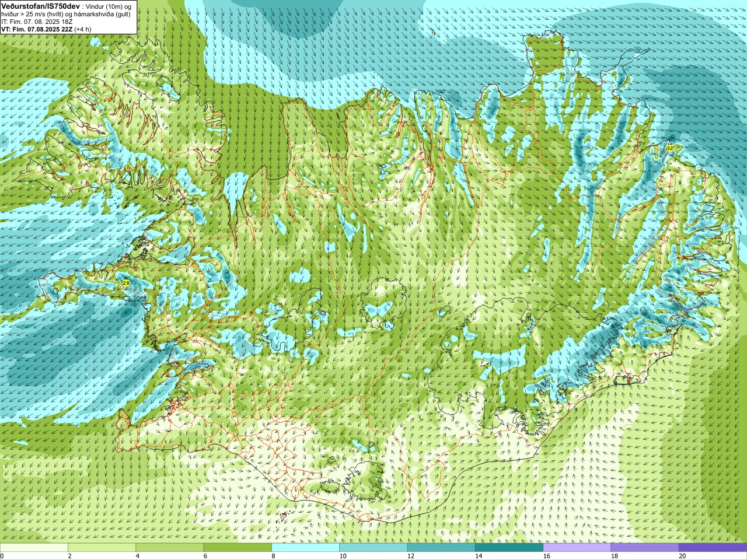The width and height of the screenshot is (747, 560).
Task: Click the legend tick label 16
Action: click(x=546, y=556)
